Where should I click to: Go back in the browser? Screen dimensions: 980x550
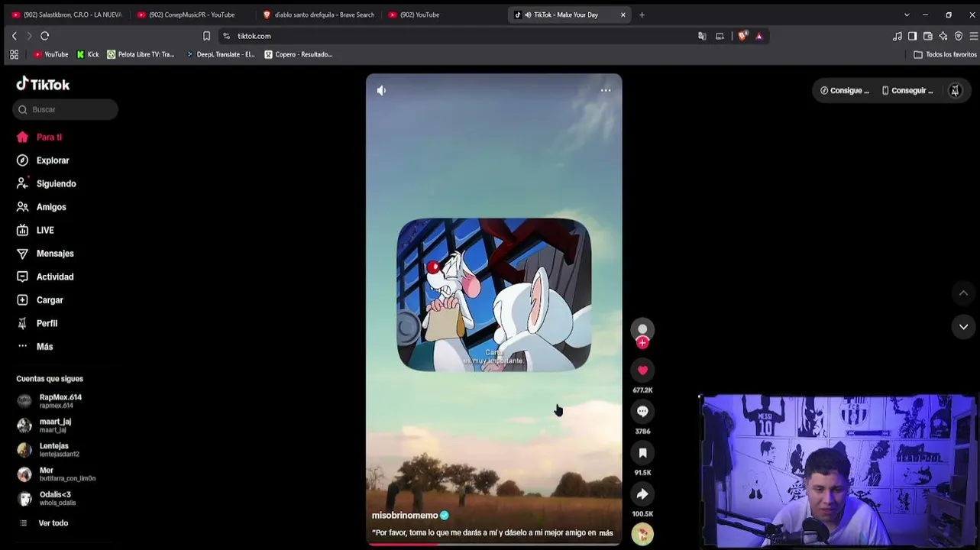click(14, 36)
